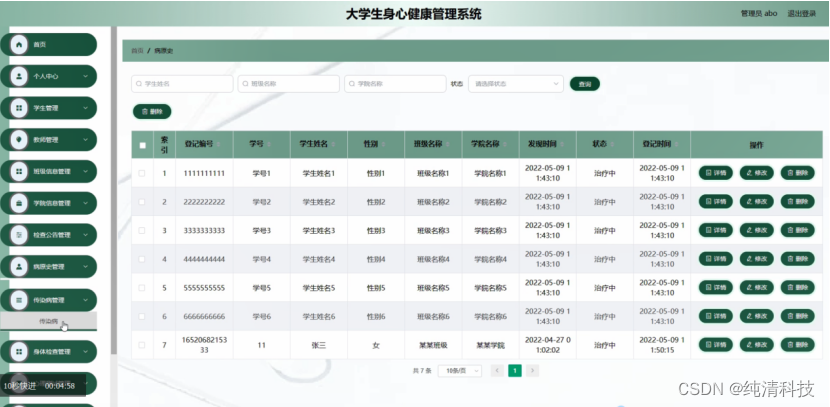
Task: Open 病原史管理 sidebar menu
Action: pyautogui.click(x=49, y=267)
